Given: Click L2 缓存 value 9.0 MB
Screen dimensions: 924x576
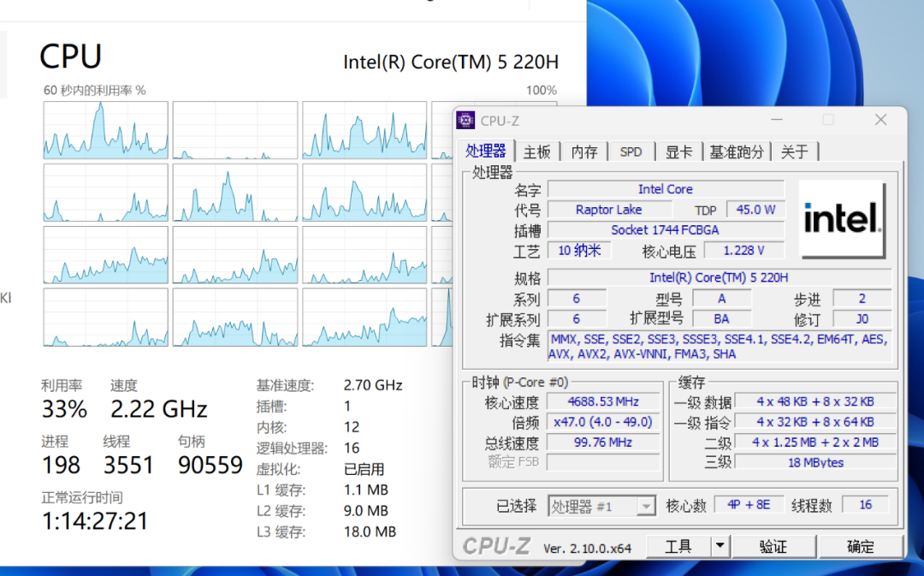Looking at the screenshot, I should (366, 511).
